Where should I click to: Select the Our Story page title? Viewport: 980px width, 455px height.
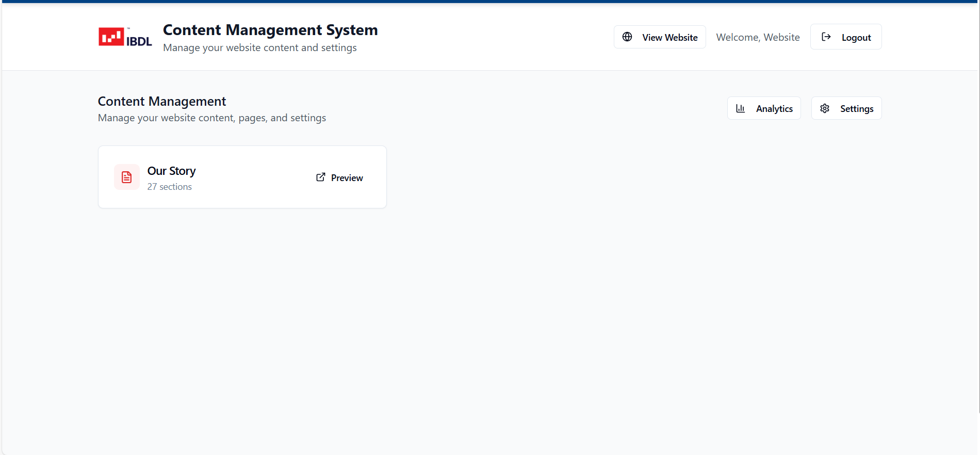pos(171,171)
